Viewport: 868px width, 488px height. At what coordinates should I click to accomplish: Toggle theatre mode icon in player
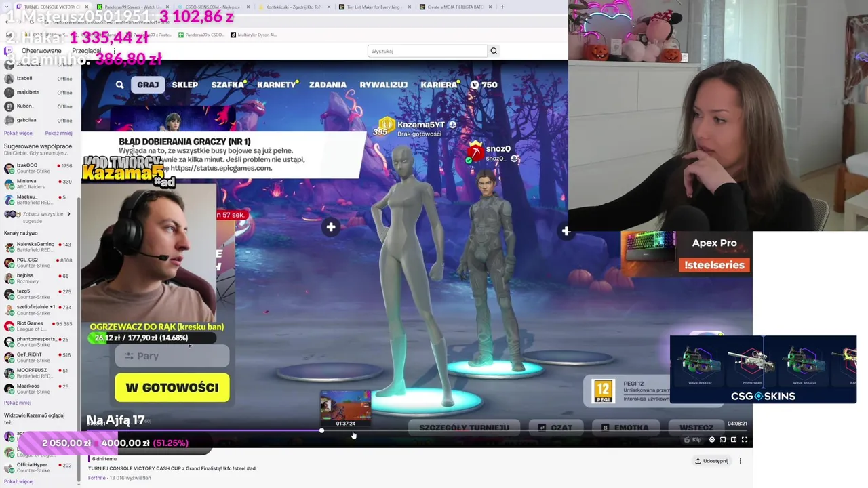[733, 440]
